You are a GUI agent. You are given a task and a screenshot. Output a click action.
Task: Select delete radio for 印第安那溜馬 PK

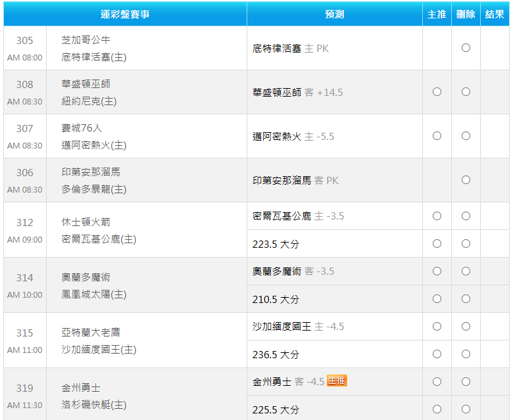click(466, 179)
